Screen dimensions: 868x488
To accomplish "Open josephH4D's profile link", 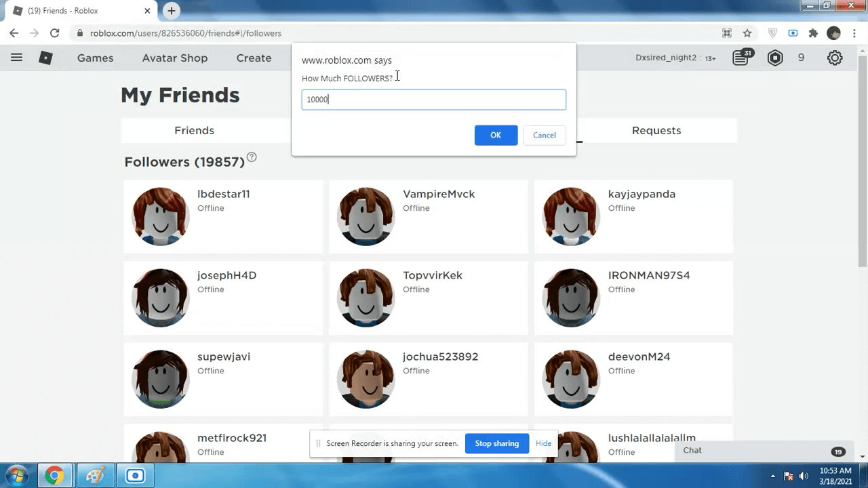I will tap(226, 275).
